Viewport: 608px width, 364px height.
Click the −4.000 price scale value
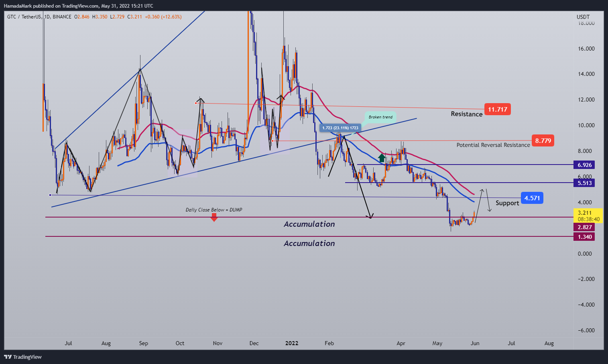(x=586, y=305)
